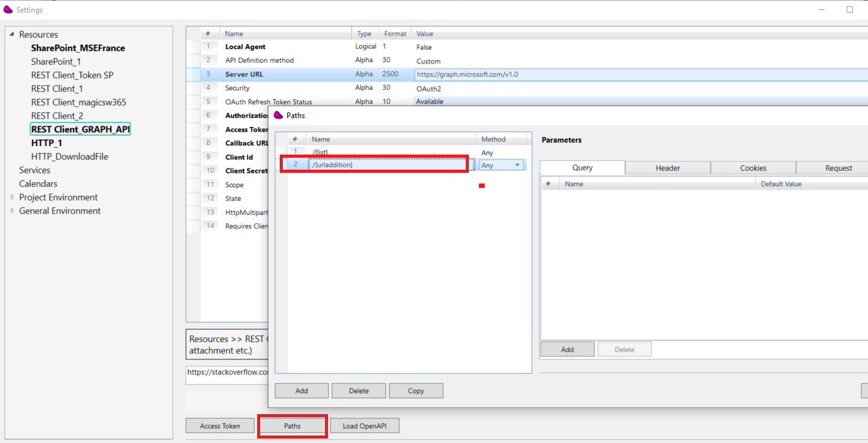Viewport: 868px width, 443px height.
Task: Click the Magic xpa icon in Settings title bar
Action: click(9, 9)
